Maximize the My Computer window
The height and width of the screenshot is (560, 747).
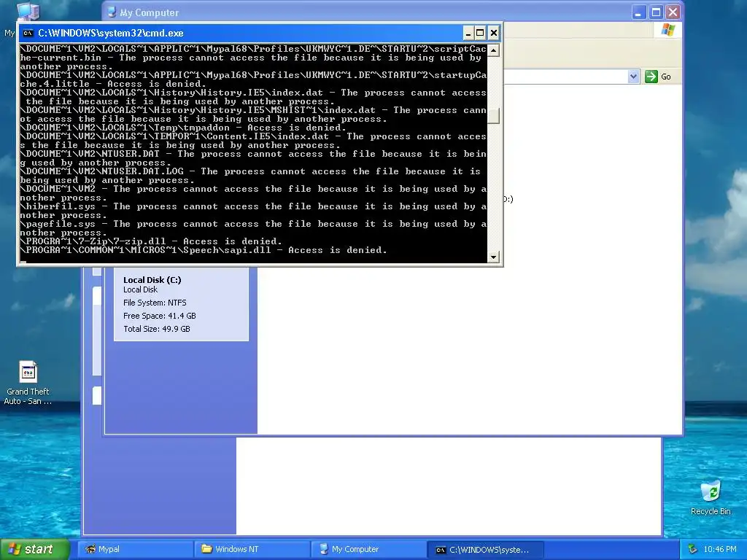click(x=656, y=12)
